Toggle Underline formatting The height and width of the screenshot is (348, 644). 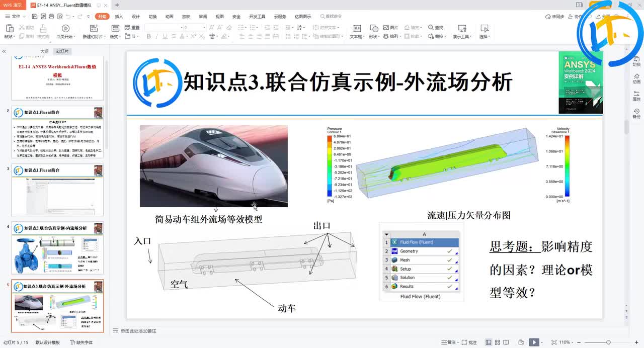165,36
